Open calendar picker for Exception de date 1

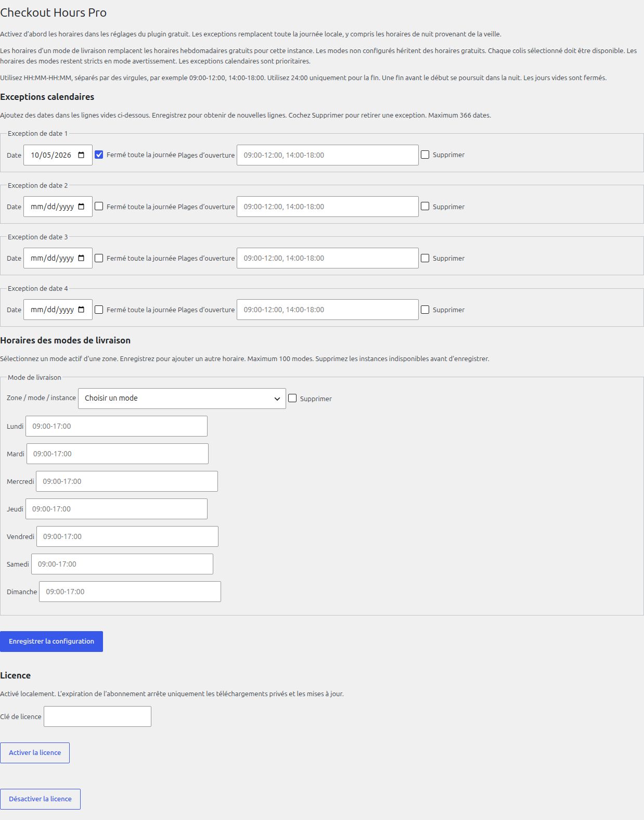81,155
